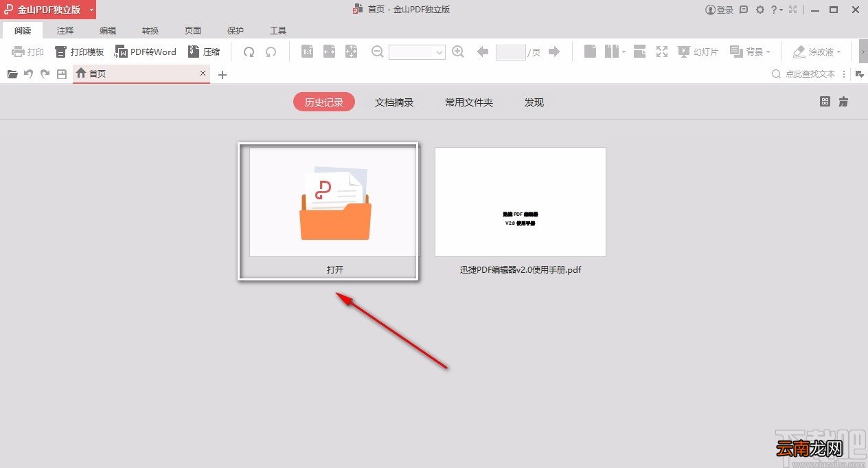
Task: Click the compact mode icon in title bar
Action: 794,10
